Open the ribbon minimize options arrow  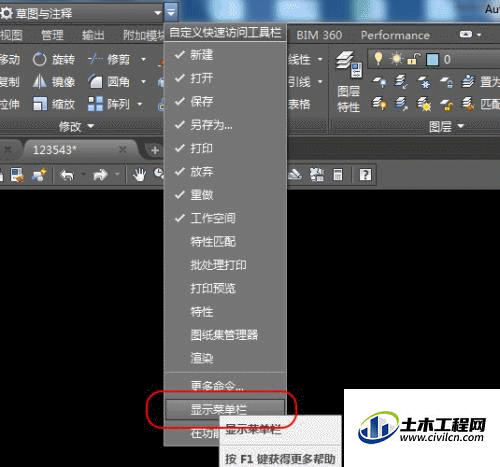click(479, 35)
